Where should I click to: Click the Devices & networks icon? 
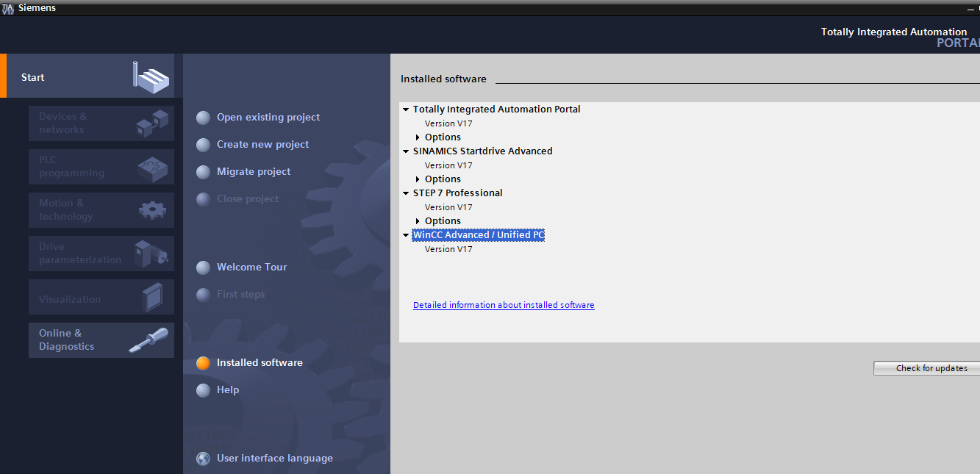pyautogui.click(x=152, y=123)
